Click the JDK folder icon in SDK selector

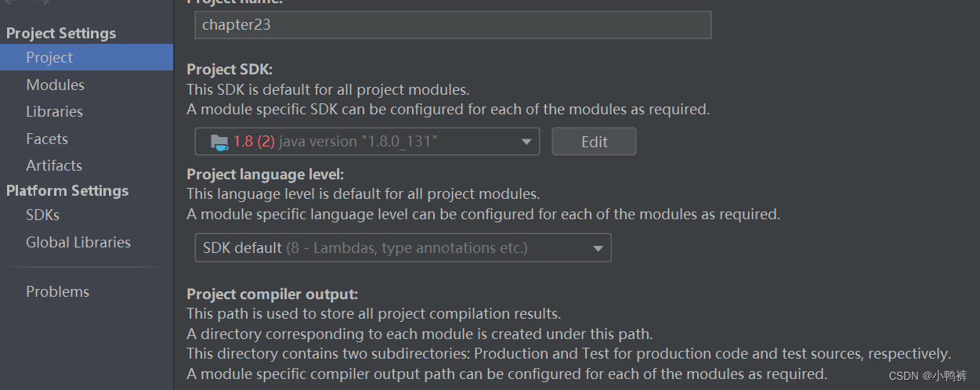point(219,142)
